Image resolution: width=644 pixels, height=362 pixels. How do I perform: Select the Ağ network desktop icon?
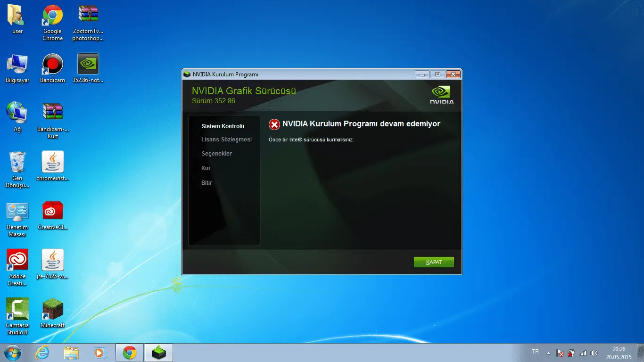[x=17, y=117]
